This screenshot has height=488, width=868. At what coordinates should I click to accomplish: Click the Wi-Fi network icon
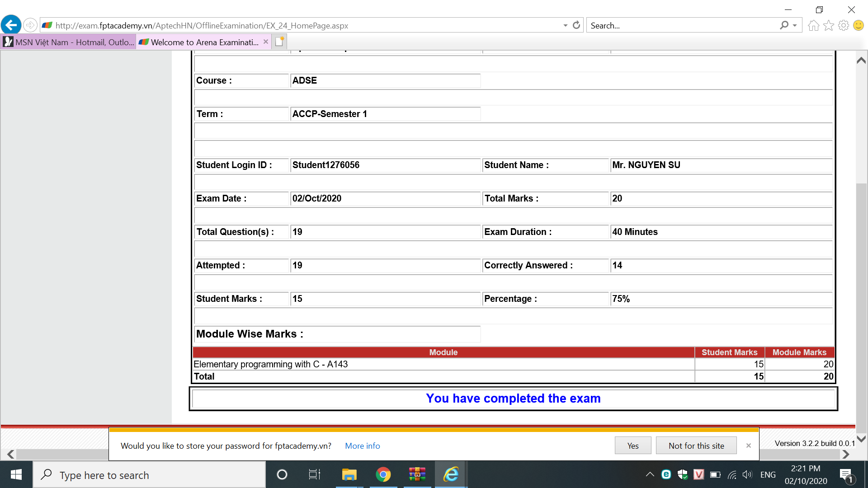click(x=732, y=474)
